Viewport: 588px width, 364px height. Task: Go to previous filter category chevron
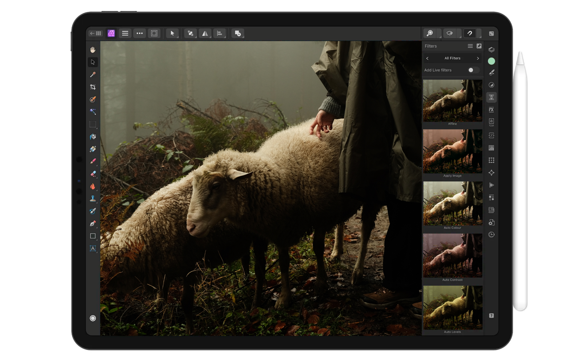(x=427, y=58)
